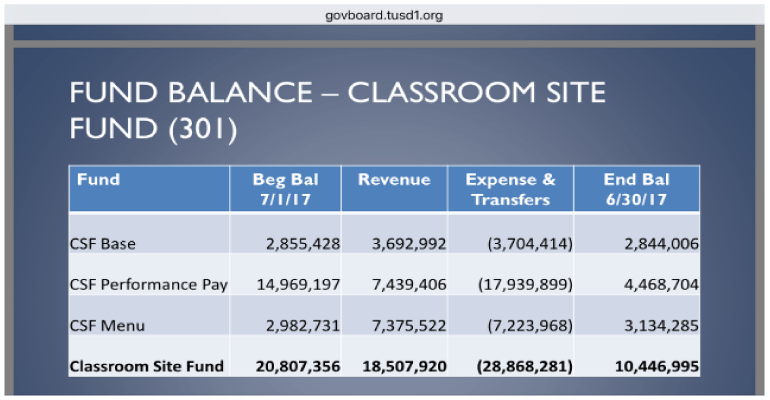Click the End Bal 6/30/17 header
The image size is (770, 400).
point(636,189)
